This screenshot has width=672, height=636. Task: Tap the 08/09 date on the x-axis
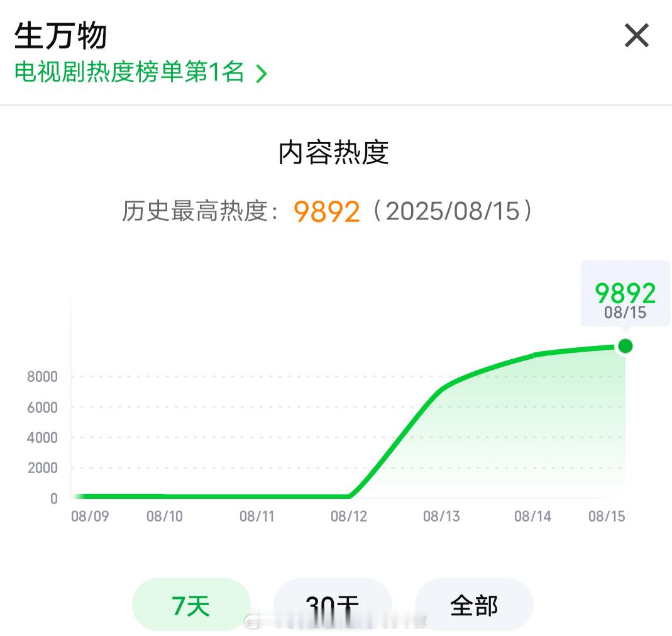click(x=90, y=516)
